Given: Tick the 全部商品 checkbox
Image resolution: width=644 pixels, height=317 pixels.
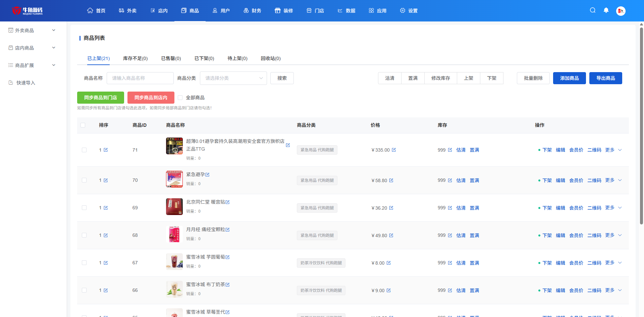Looking at the screenshot, I should [180, 98].
